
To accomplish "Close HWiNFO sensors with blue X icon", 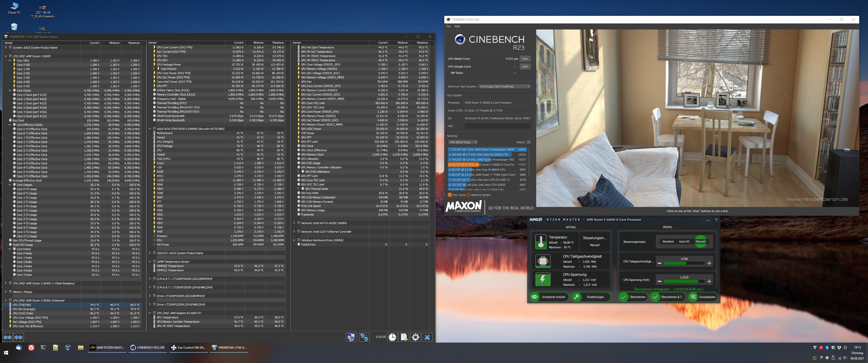I will click(x=427, y=337).
